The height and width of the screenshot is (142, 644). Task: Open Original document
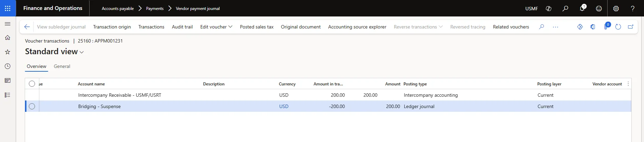(301, 27)
